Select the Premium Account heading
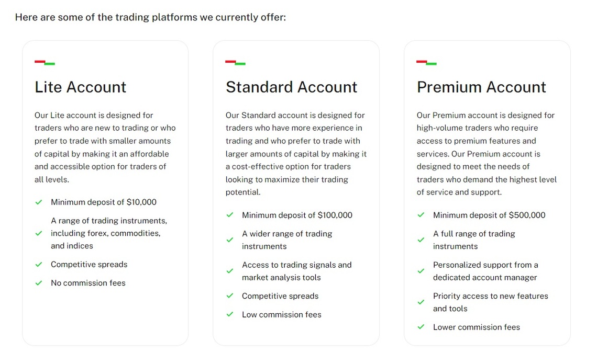 (481, 87)
